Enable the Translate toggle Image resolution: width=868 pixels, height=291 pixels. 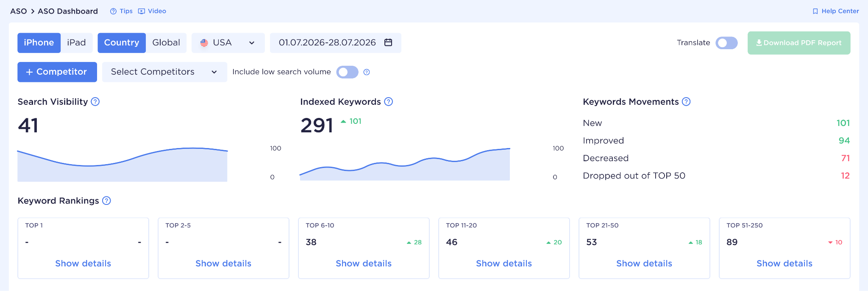click(726, 43)
